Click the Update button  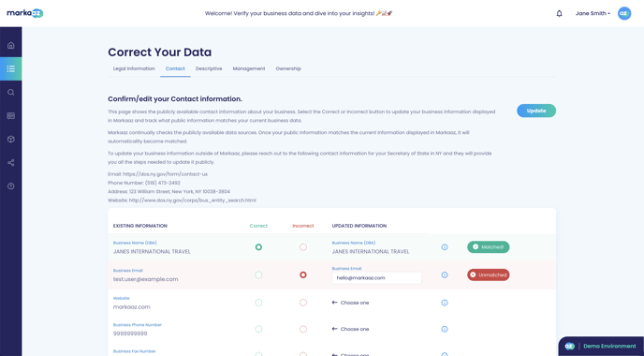[536, 111]
